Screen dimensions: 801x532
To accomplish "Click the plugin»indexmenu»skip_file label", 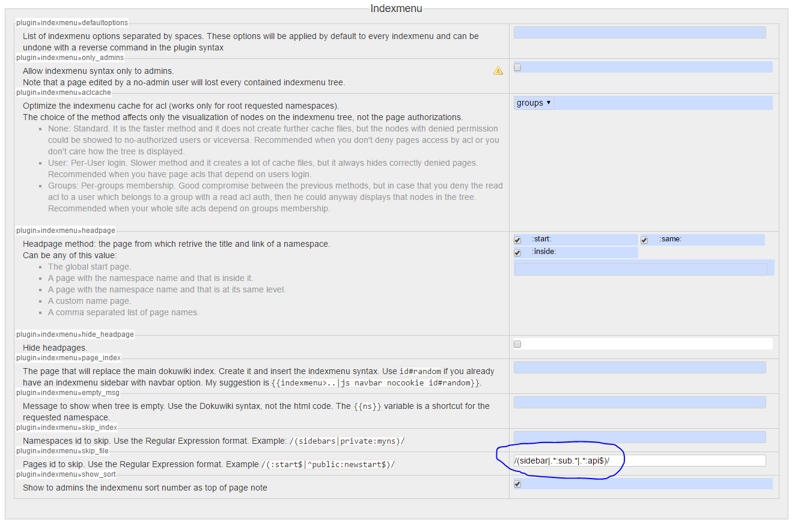I will point(64,451).
